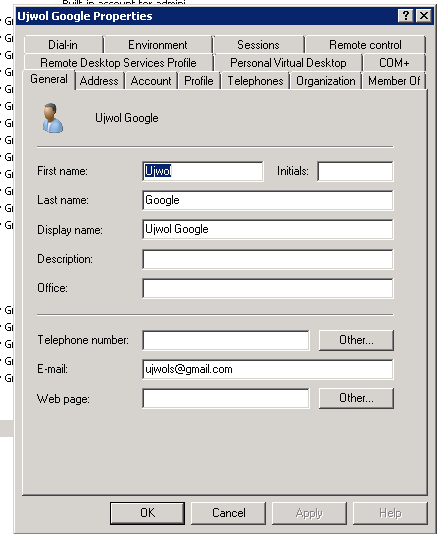Switch to the Address tab
The height and width of the screenshot is (534, 446).
pos(99,81)
